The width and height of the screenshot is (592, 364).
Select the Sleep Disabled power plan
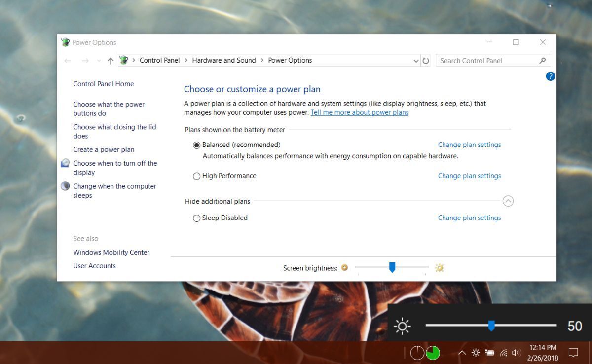197,218
